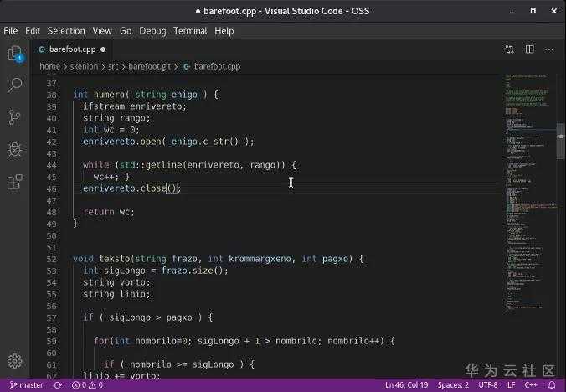Click Ln 46, Col 19 in status bar
566x392 pixels.
(406, 385)
